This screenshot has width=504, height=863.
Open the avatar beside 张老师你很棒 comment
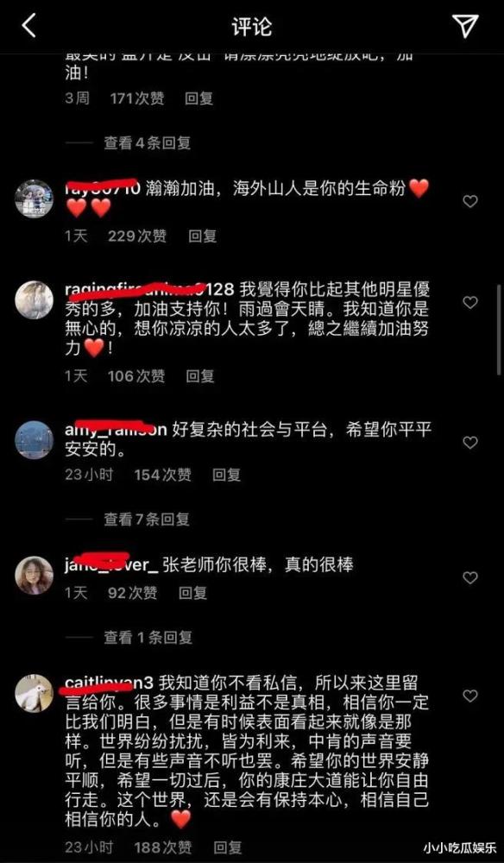(35, 576)
